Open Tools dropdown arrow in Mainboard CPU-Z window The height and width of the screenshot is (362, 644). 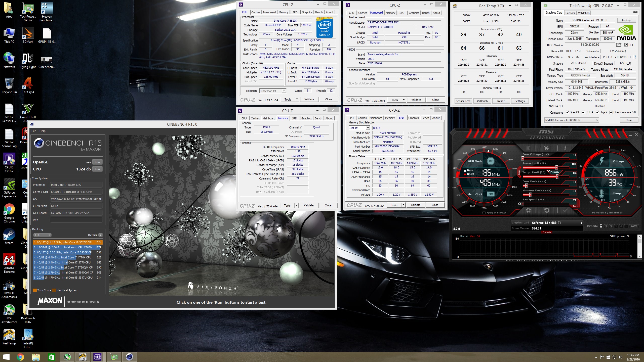(x=404, y=100)
